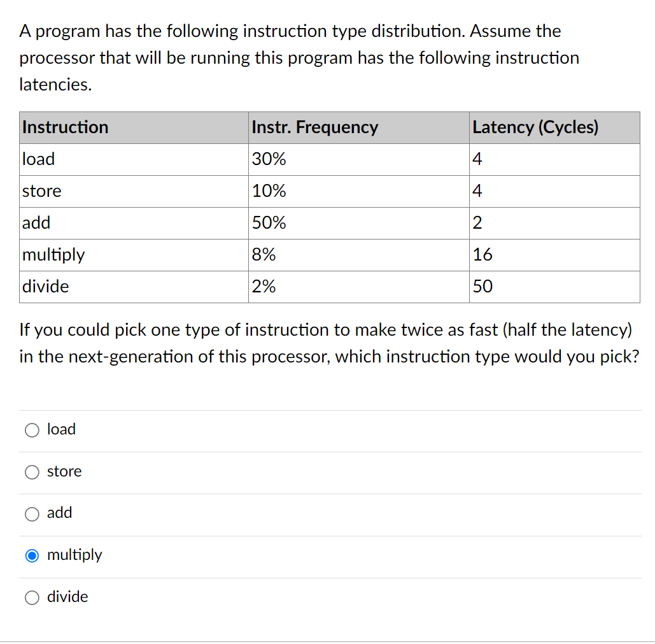Viewport: 655px width, 644px height.
Task: Click the Latency (Cycles) column header
Action: click(535, 127)
